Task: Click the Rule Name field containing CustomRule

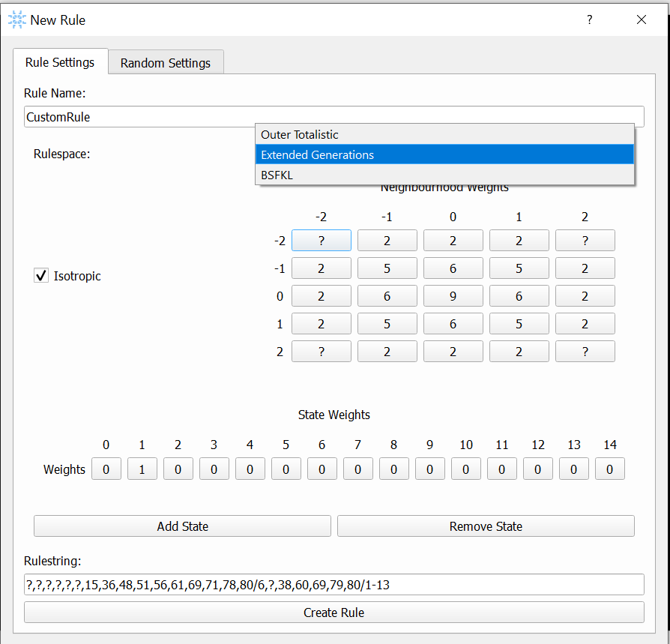Action: (334, 117)
